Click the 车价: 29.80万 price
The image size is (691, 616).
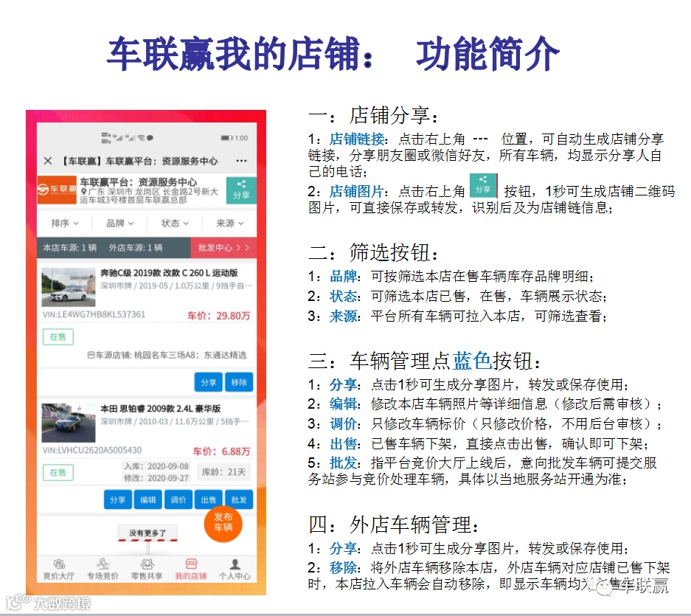[218, 316]
